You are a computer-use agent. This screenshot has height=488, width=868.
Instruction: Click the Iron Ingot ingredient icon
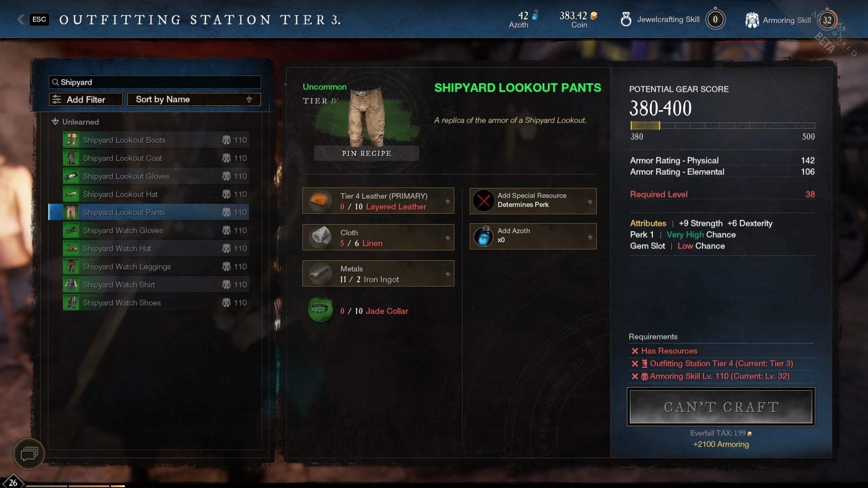point(320,273)
